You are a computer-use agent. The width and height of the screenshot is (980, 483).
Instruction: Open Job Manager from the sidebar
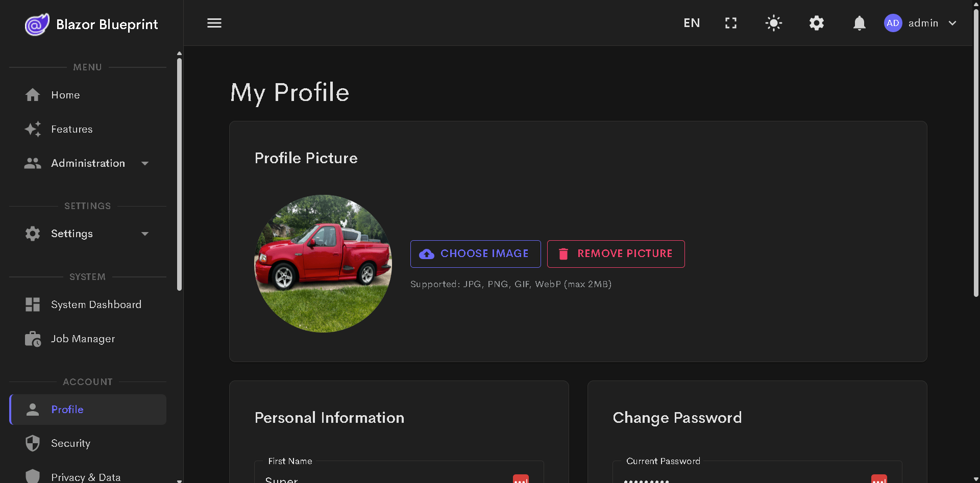pyautogui.click(x=83, y=339)
